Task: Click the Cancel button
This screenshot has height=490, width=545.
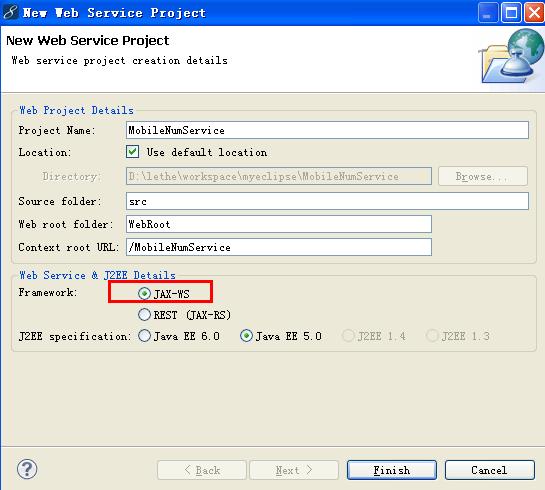Action: tap(490, 470)
